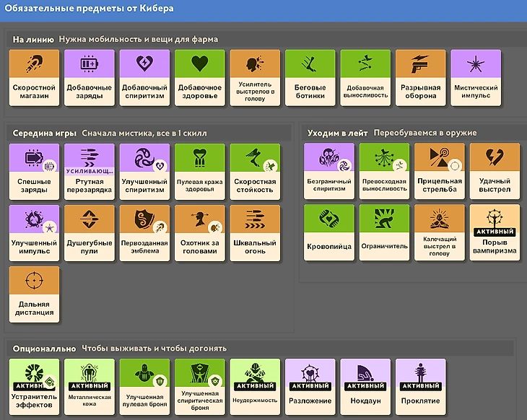Screen dimensions: 527x420
Task: Select the Металлическая кожа active item
Action: (89, 387)
